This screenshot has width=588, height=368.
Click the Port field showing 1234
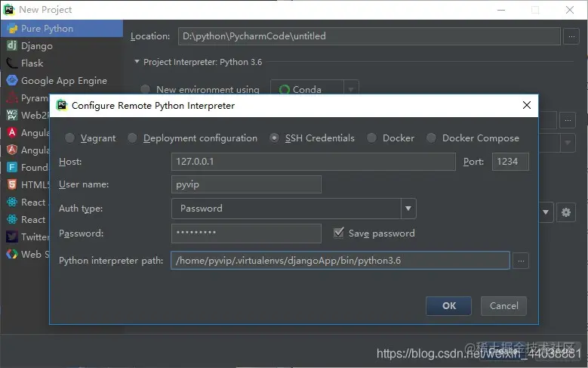coord(510,162)
